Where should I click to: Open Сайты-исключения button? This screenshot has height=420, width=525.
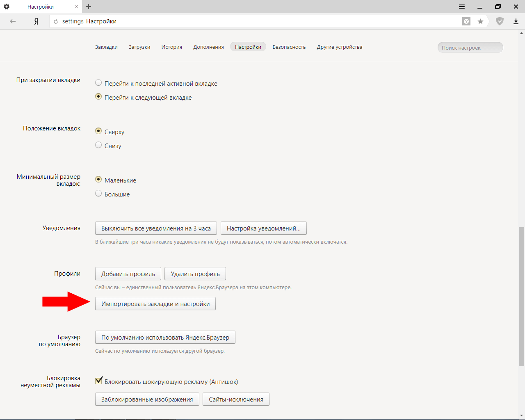click(236, 399)
